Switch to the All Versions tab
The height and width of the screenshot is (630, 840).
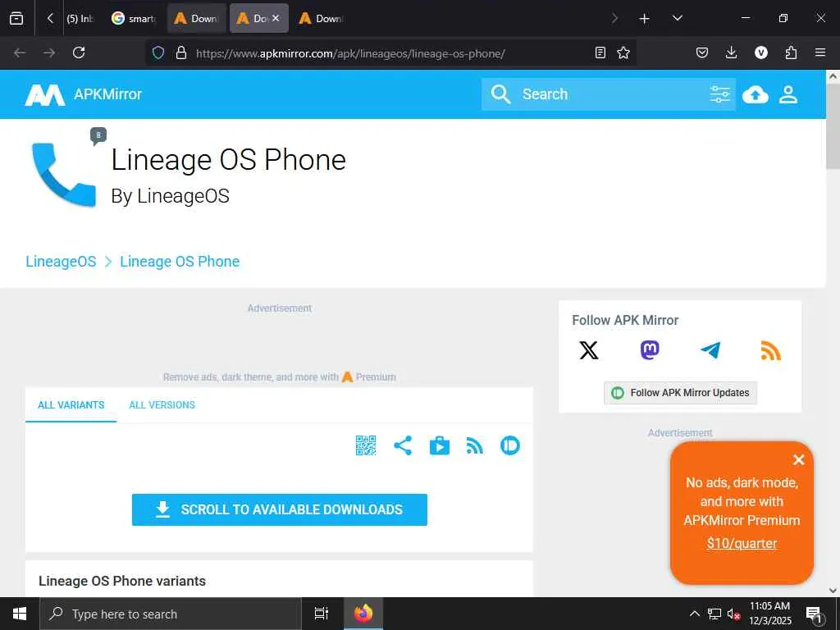click(x=162, y=405)
